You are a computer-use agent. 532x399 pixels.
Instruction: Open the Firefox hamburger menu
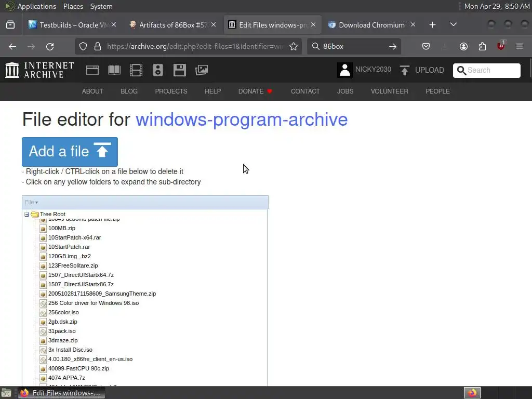(520, 46)
